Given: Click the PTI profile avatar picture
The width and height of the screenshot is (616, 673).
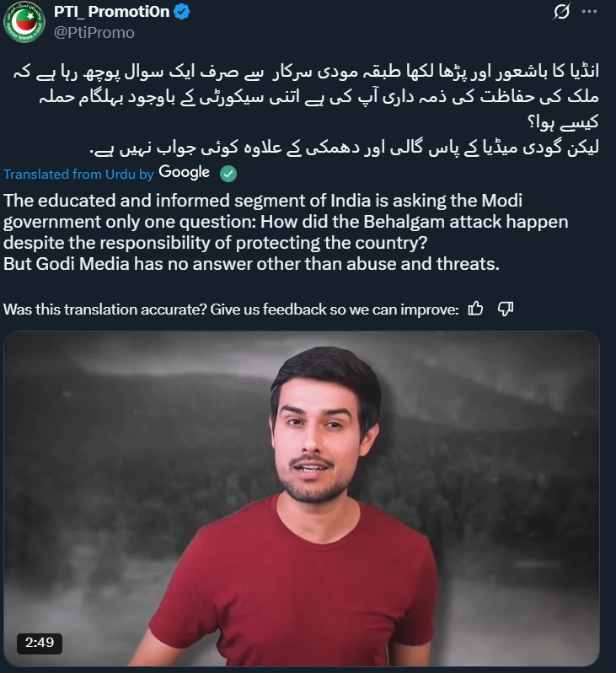Looking at the screenshot, I should (x=24, y=22).
